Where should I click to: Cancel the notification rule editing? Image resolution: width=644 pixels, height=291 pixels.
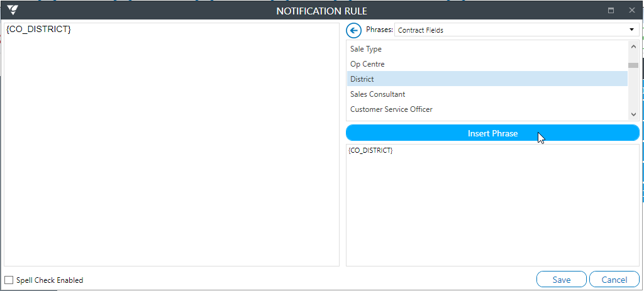[614, 280]
